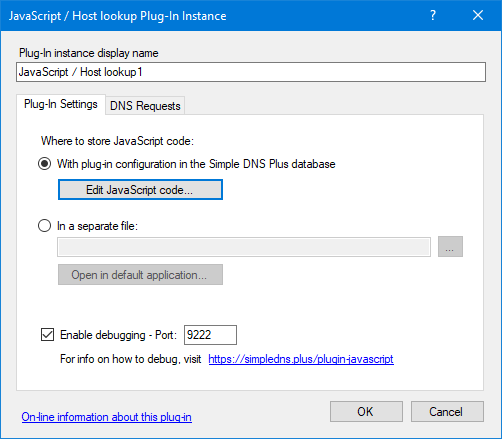502x439 pixels.
Task: Click the "Where to store JavaScript code" label
Action: [117, 141]
